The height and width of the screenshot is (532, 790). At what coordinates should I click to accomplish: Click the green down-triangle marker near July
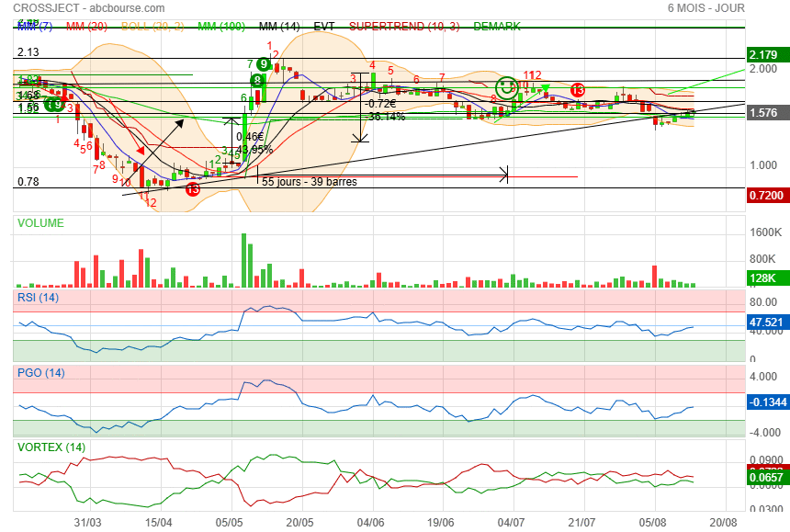tap(545, 88)
